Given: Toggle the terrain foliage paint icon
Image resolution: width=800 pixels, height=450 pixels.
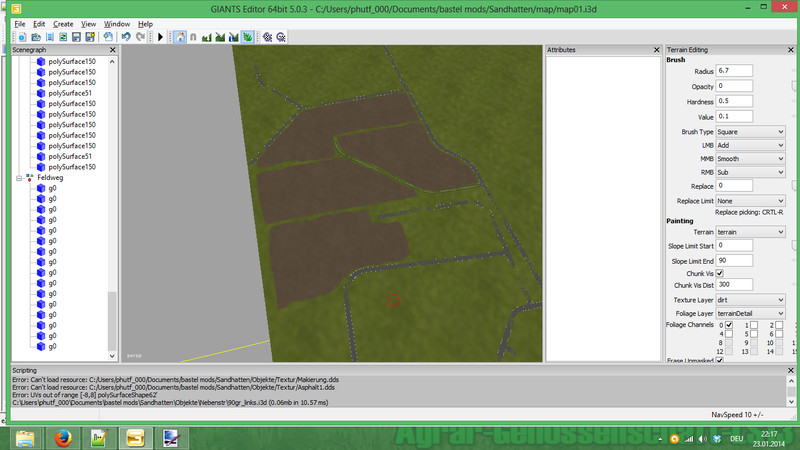Looking at the screenshot, I should pyautogui.click(x=247, y=37).
